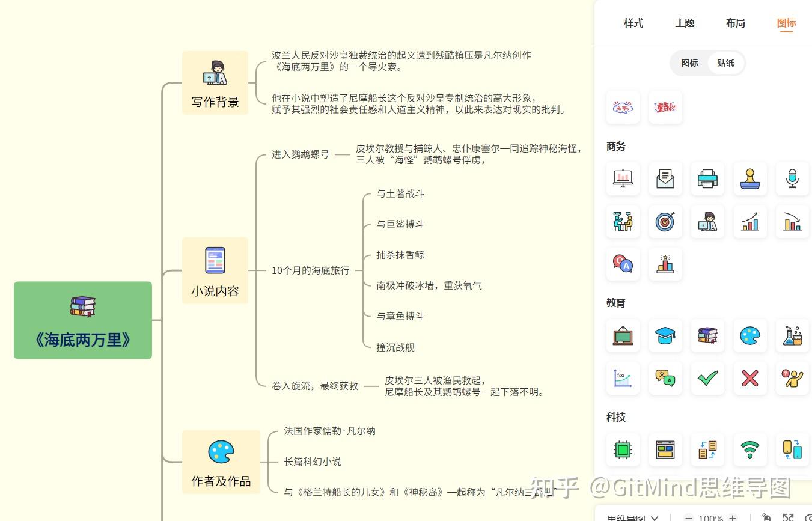This screenshot has width=812, height=521.
Task: Click the 重点 sticker thumbnail
Action: [665, 107]
